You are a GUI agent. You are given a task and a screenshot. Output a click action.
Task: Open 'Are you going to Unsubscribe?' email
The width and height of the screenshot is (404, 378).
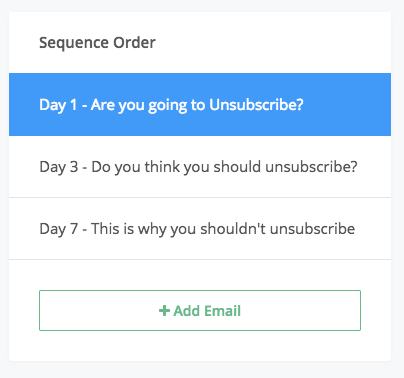(x=197, y=105)
